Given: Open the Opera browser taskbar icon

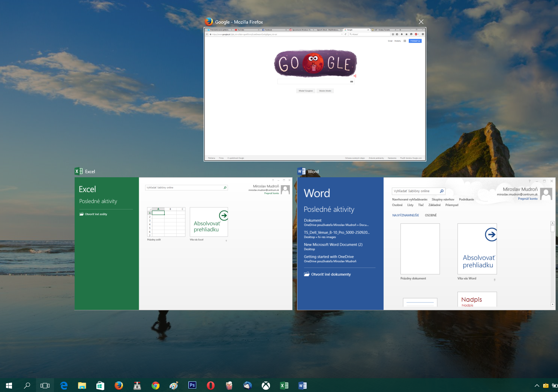Looking at the screenshot, I should click(x=210, y=385).
